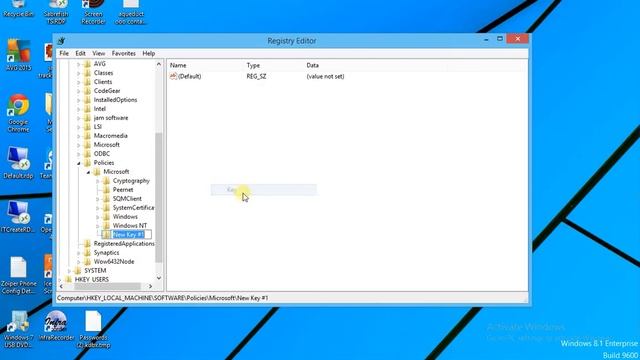Open the File menu
The height and width of the screenshot is (360, 640).
64,53
